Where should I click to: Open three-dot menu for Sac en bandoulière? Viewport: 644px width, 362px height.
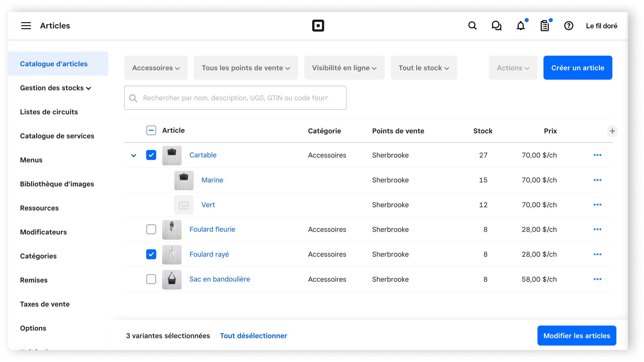pyautogui.click(x=597, y=279)
